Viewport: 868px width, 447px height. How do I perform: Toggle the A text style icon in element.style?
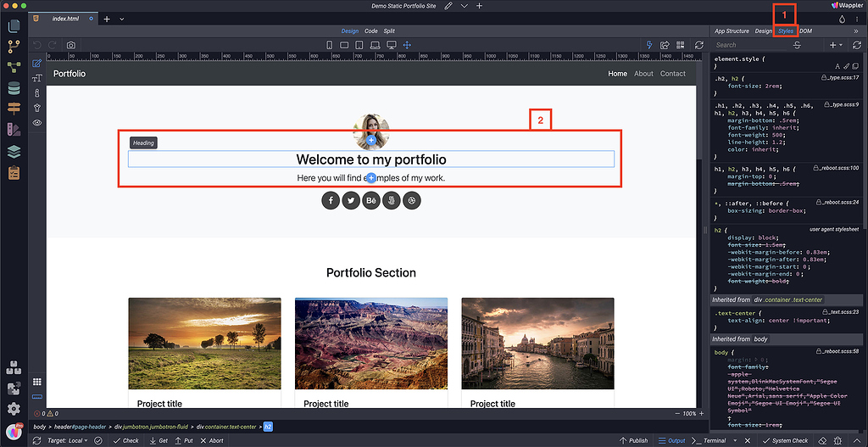(837, 66)
